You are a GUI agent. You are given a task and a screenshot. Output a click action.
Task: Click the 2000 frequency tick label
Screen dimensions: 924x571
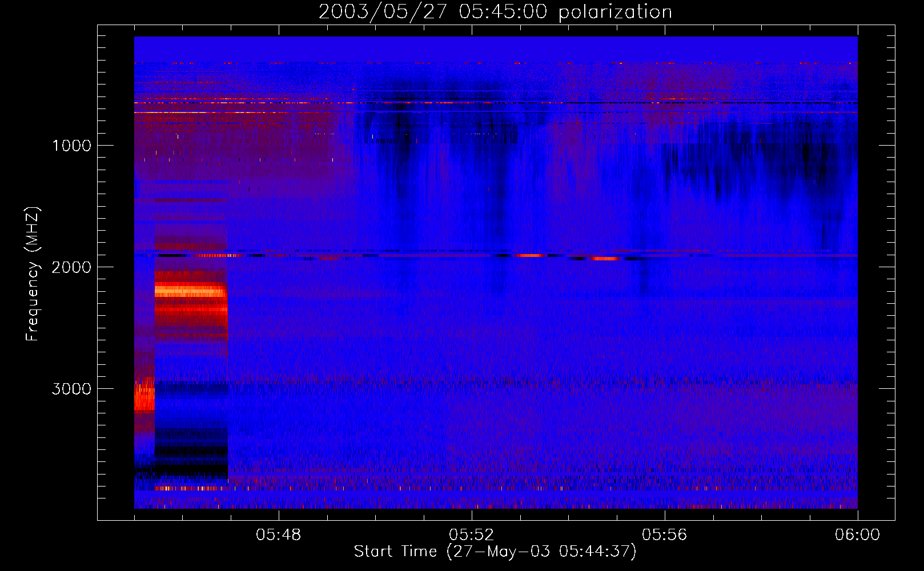(x=72, y=267)
